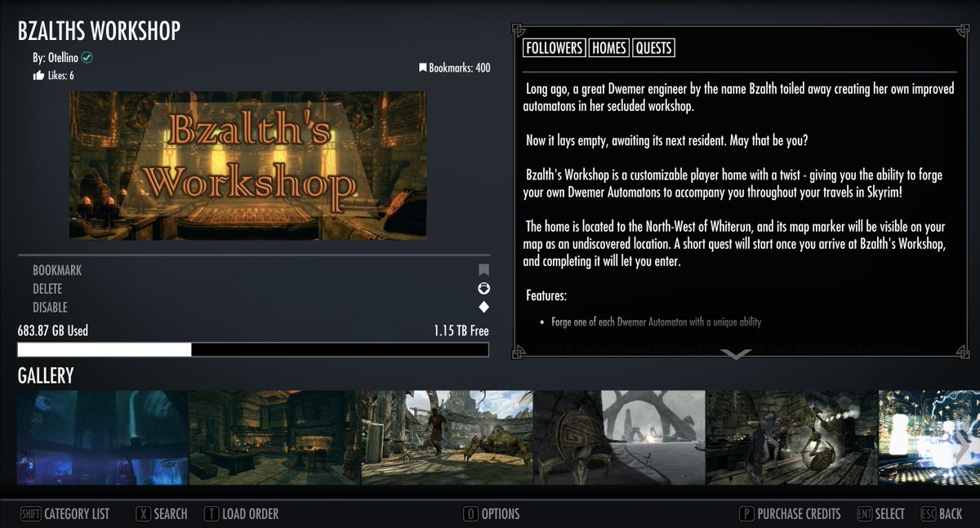Click the O key icon for Options
The width and height of the screenshot is (980, 528).
pos(470,514)
